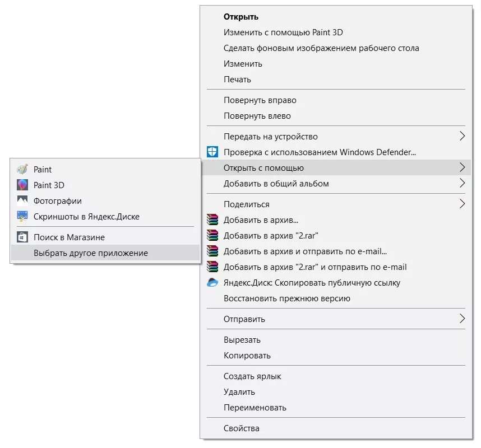Click the Microsoft Store bag icon
Viewport: 481px width, 448px height.
tap(22, 237)
